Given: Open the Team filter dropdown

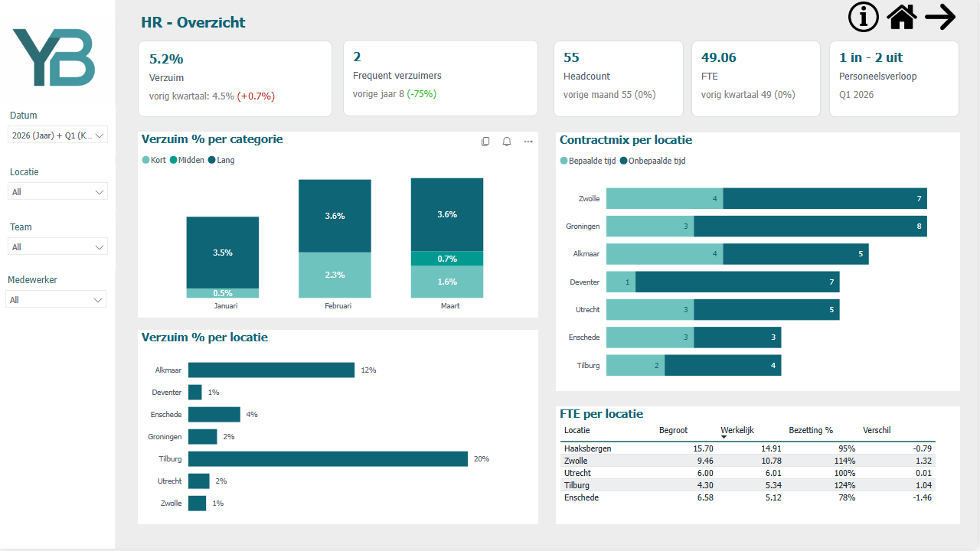Looking at the screenshot, I should (57, 246).
